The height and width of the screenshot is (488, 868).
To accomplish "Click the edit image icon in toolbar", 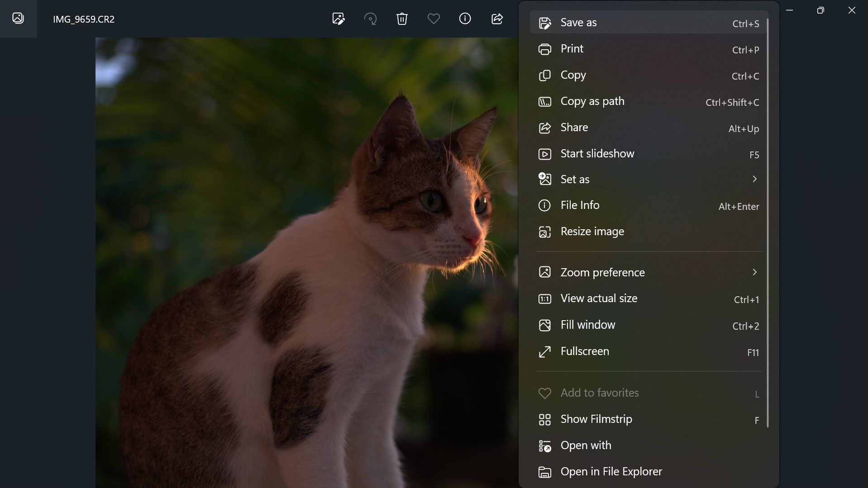I will tap(338, 19).
